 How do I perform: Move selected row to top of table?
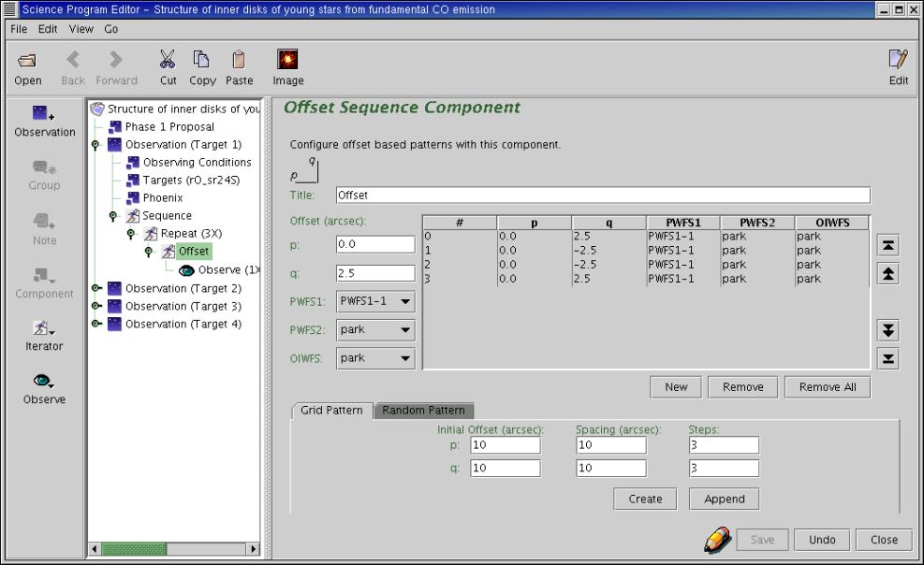click(x=888, y=245)
